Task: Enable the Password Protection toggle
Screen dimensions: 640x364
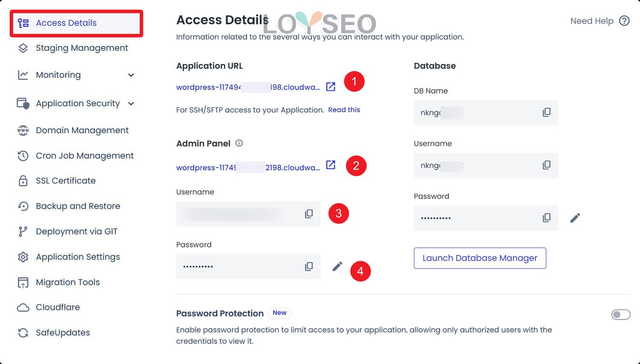Action: [x=620, y=314]
